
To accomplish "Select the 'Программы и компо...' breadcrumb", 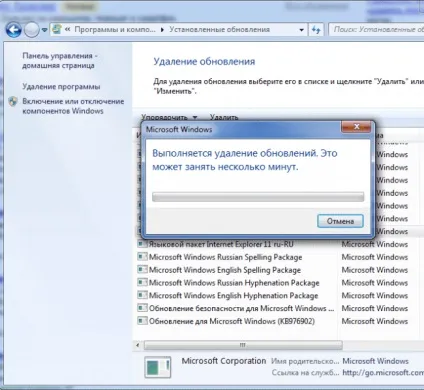I will tap(115, 29).
